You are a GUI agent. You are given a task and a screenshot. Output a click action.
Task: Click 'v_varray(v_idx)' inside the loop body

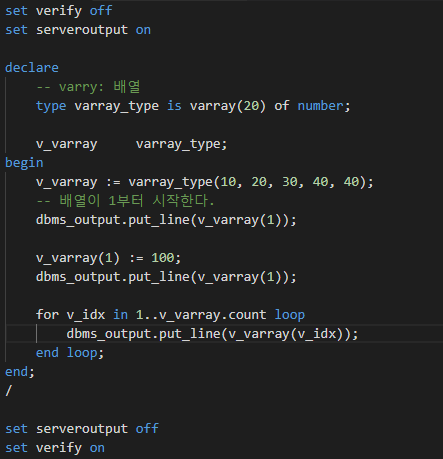286,334
